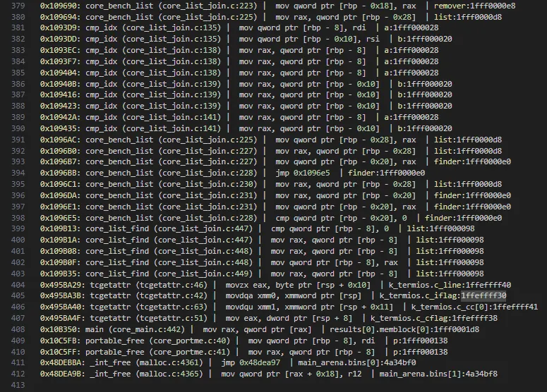Click line number 394 with jmp instruction
Image resolution: width=547 pixels, height=392 pixels.
pyautogui.click(x=18, y=173)
